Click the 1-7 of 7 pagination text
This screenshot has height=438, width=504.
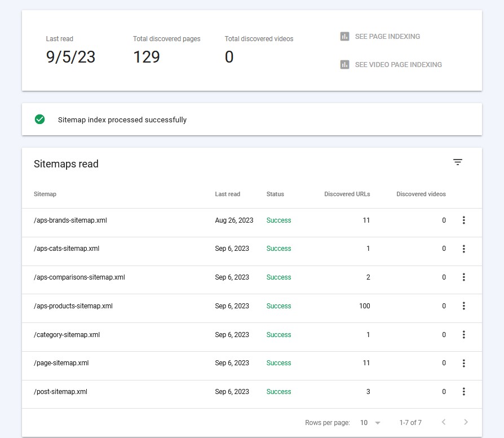pos(410,423)
